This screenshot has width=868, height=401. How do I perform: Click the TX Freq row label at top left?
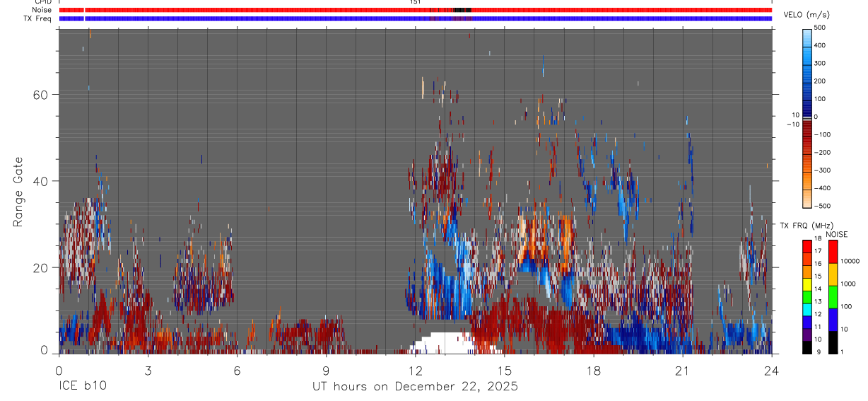click(38, 18)
